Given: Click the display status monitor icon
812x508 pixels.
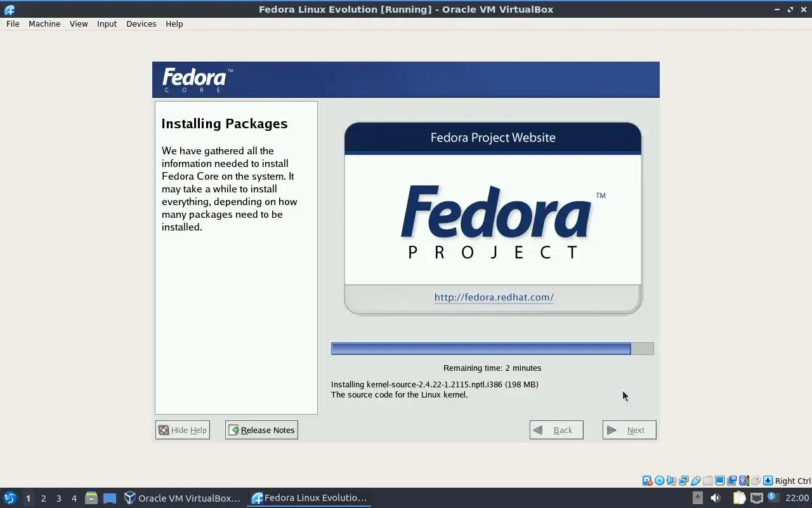Looking at the screenshot, I should point(720,481).
